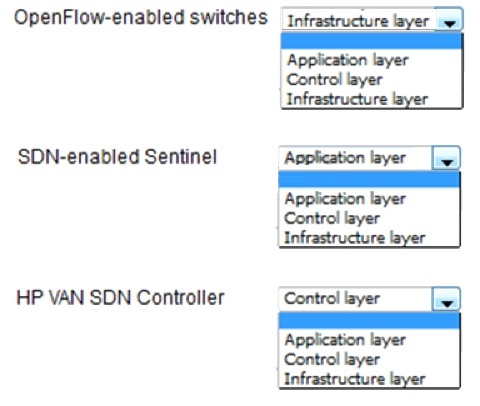Choose Infrastructure layer option under OpenFlow-enabled switches
The image size is (480, 406).
357,99
